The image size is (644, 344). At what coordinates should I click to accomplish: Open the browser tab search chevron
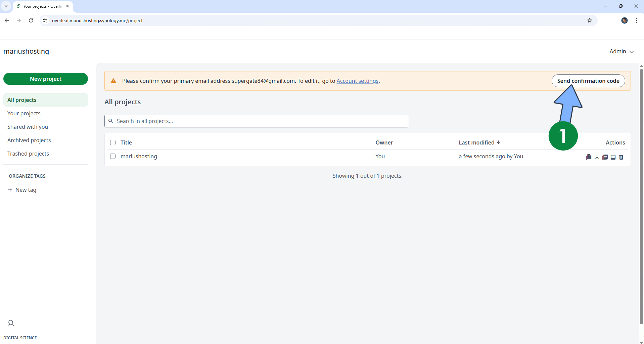(6, 6)
